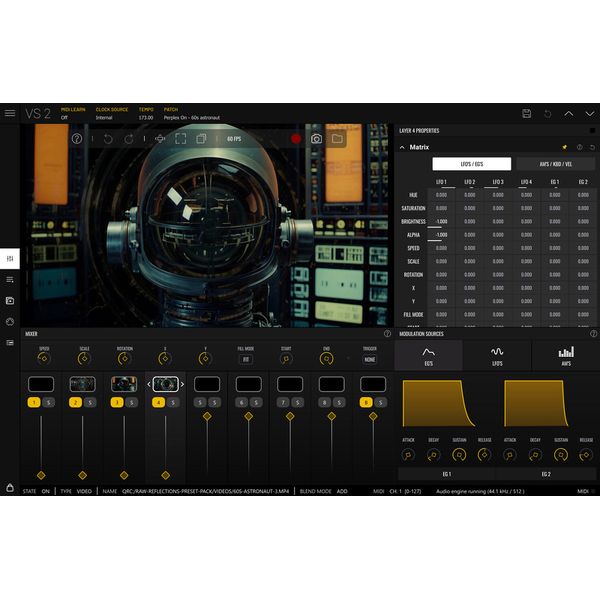Click the center/move transform icon
Image resolution: width=600 pixels, height=600 pixels.
[160, 139]
